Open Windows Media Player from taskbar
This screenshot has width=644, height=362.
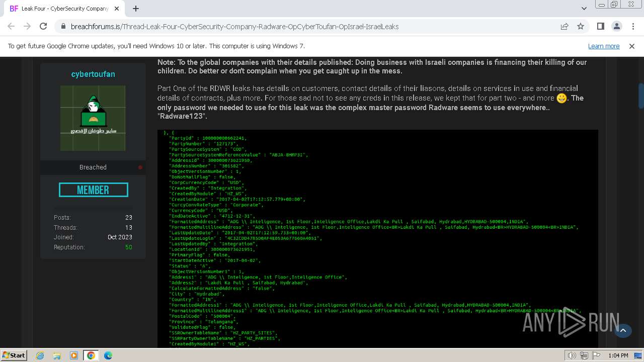(74, 355)
